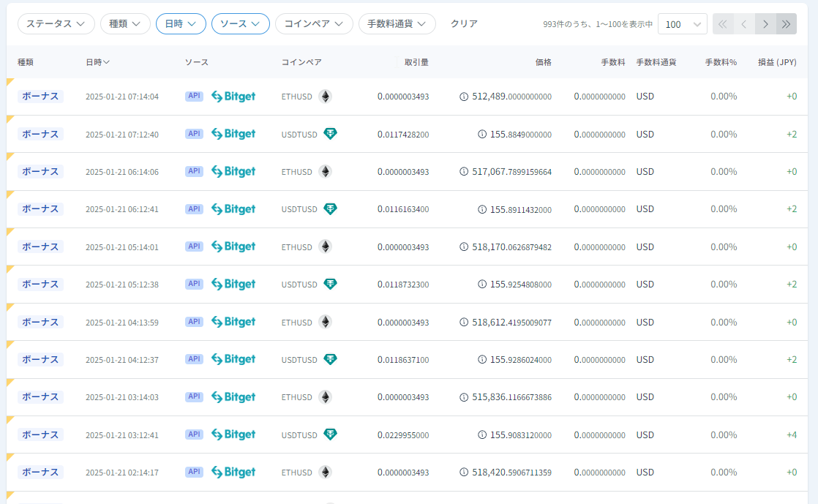
Task: Click Tether coin icon in 03:12:41 row
Action: [x=330, y=435]
